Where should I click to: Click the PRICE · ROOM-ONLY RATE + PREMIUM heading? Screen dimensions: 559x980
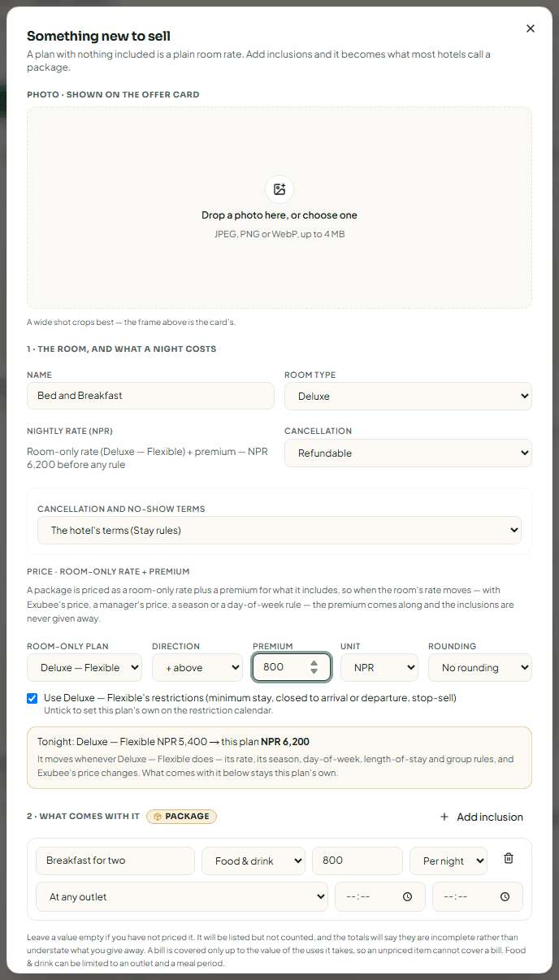(x=108, y=572)
